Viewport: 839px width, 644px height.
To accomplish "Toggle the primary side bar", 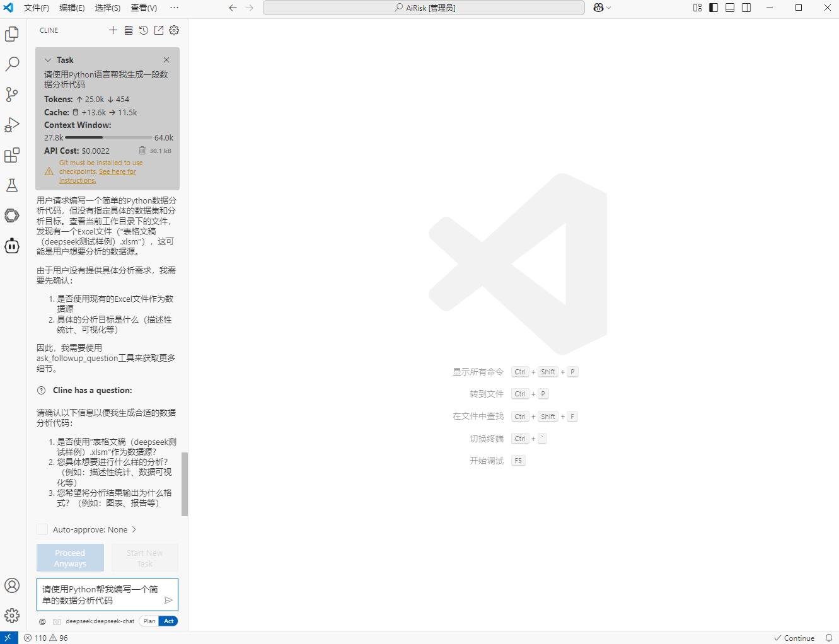I will (714, 8).
